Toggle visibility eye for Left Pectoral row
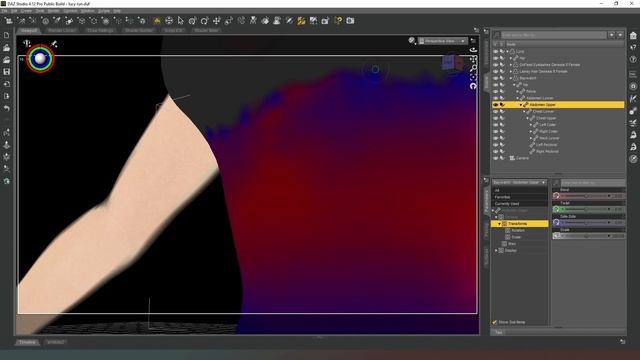640x360 pixels. coord(496,144)
